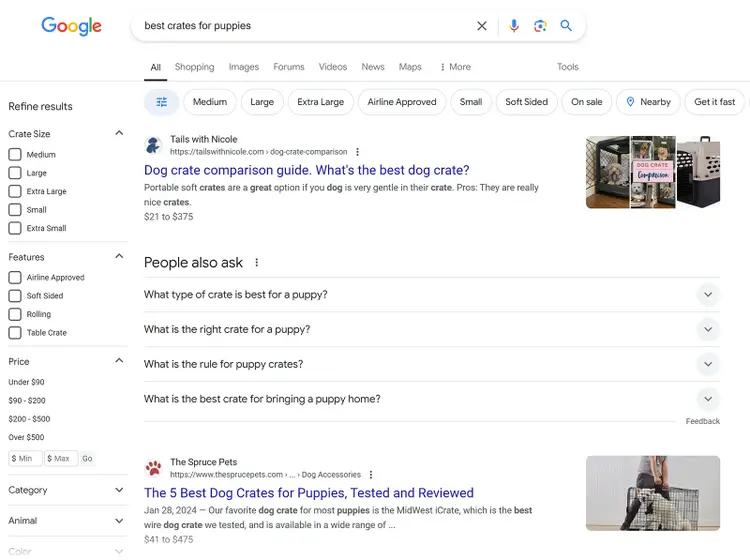This screenshot has height=560, width=750.
Task: Open the dog crate comparison thumbnail image
Action: pos(653,172)
